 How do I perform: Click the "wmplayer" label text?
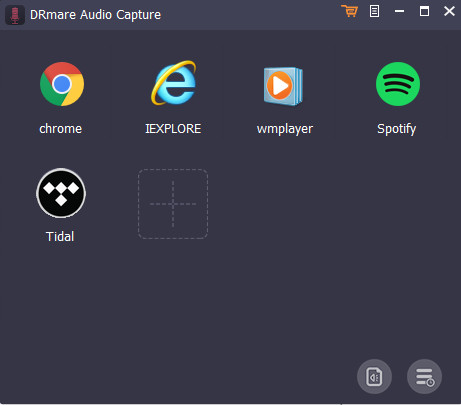[285, 129]
